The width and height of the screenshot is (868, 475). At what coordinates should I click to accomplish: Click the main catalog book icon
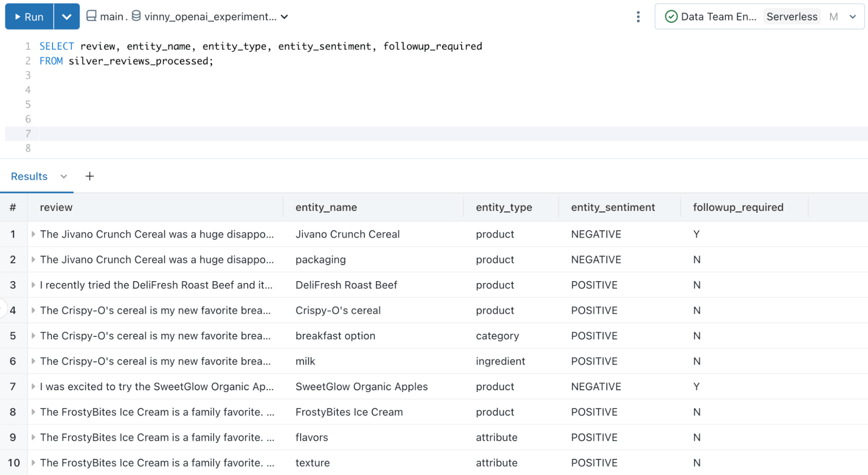pos(91,16)
